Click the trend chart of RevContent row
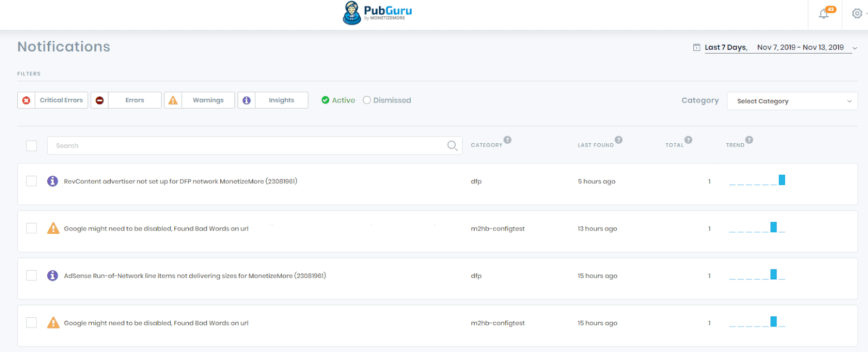Screen dimensions: 868x352 coord(757,181)
